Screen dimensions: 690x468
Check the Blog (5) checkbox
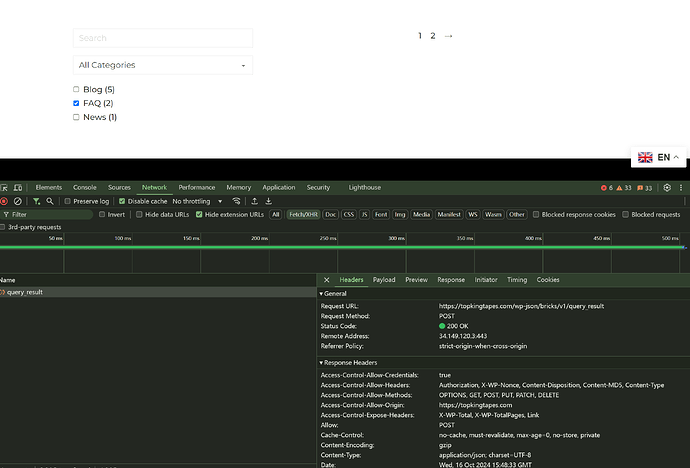pyautogui.click(x=76, y=89)
